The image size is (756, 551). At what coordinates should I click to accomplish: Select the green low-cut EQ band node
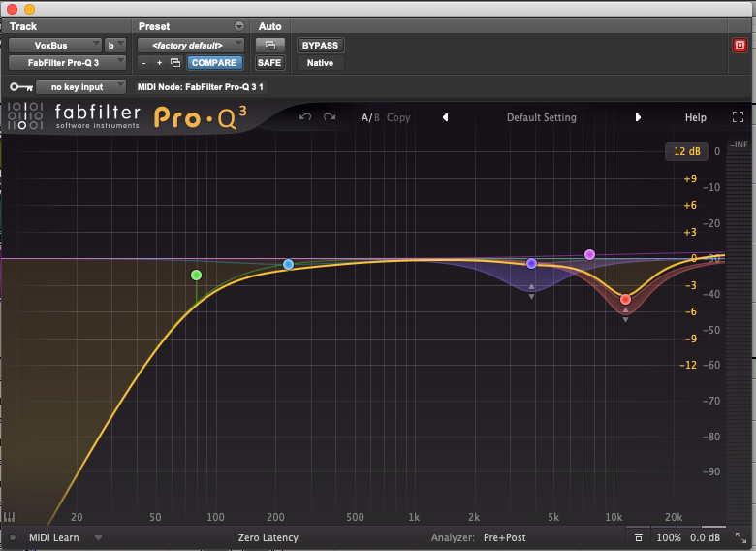tap(196, 275)
